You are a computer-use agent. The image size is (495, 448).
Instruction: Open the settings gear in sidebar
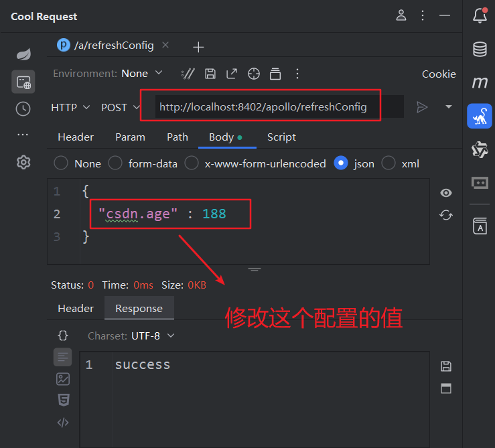pyautogui.click(x=23, y=162)
